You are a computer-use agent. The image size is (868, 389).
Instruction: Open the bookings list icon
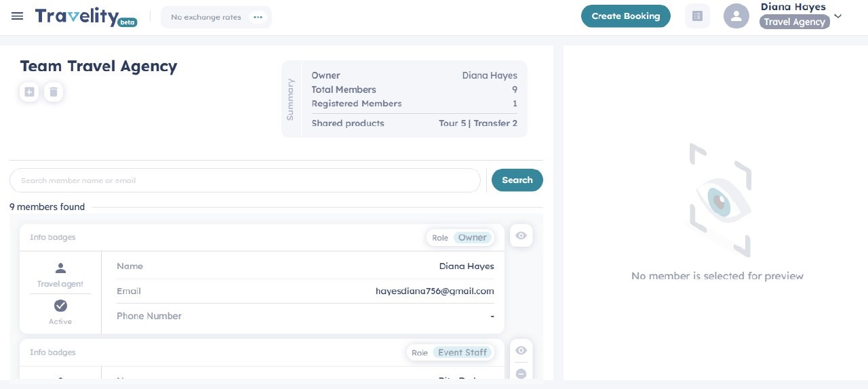pos(697,16)
